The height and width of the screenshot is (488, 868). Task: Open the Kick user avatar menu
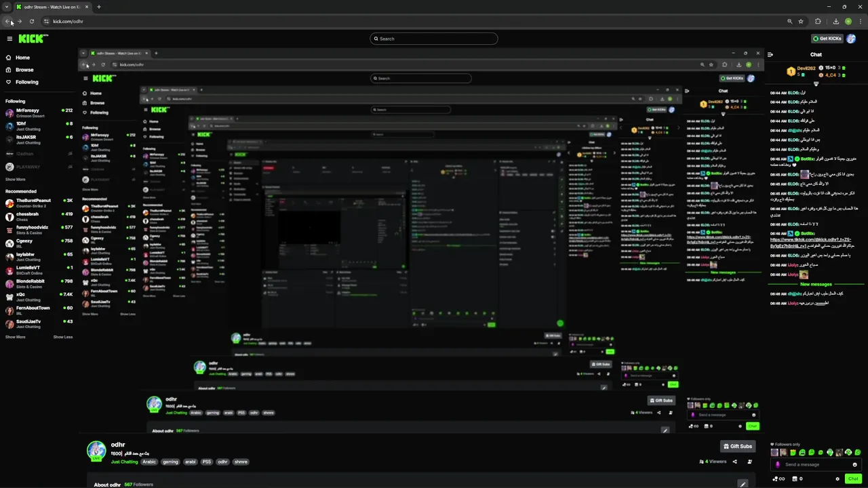coord(851,39)
